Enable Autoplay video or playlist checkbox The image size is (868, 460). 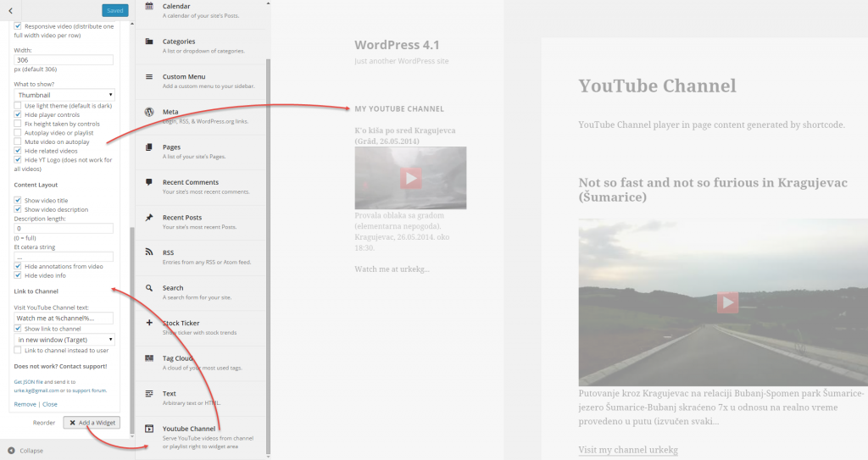(x=18, y=132)
